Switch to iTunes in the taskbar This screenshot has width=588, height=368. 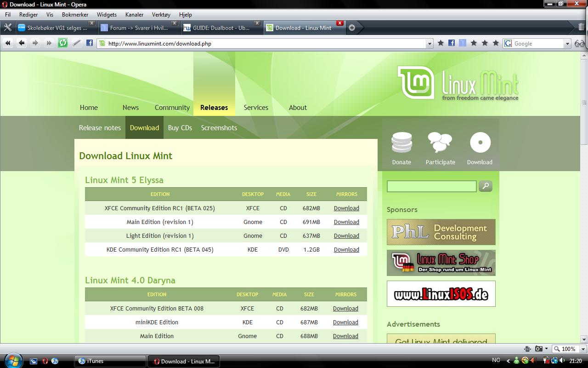[x=110, y=361]
